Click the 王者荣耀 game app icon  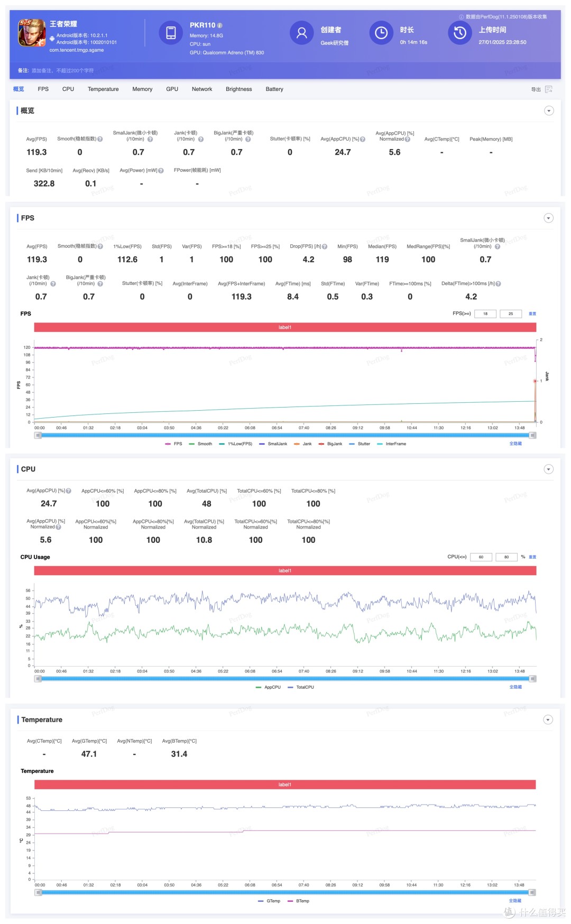pyautogui.click(x=32, y=33)
